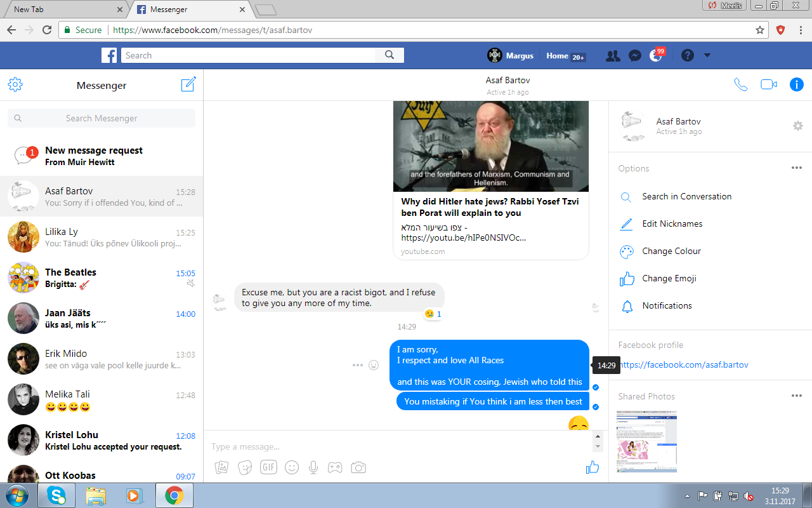Click the Facebook search magnifier button
Viewport: 812px width, 508px height.
tap(390, 55)
